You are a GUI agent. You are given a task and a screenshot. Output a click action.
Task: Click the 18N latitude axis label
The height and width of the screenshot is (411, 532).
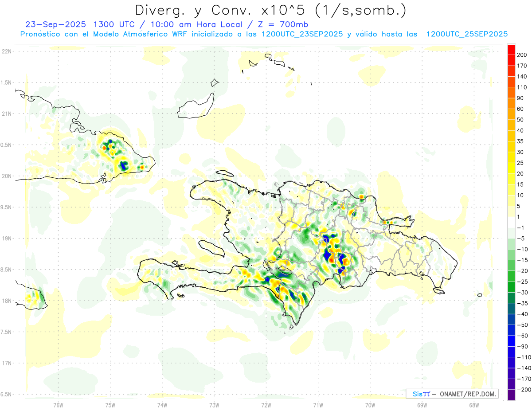(x=7, y=301)
